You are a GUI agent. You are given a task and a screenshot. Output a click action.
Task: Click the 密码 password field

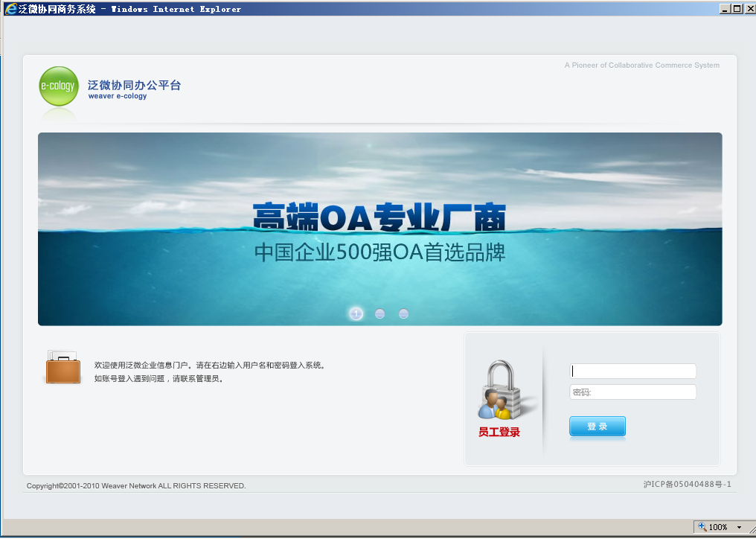pyautogui.click(x=632, y=392)
